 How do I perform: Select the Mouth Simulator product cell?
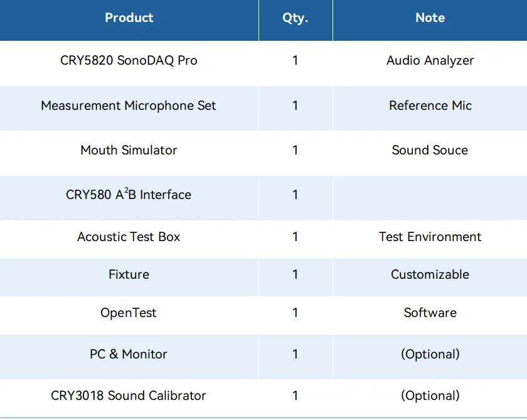click(129, 150)
